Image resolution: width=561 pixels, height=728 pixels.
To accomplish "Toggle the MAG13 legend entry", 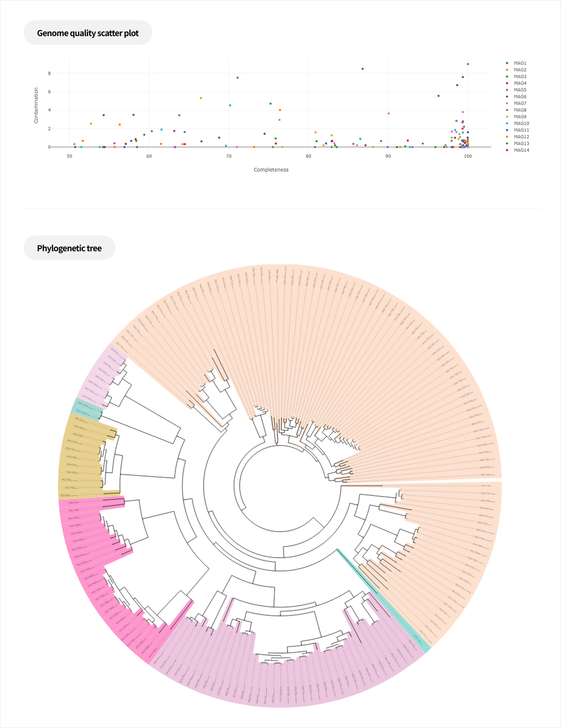I will pyautogui.click(x=521, y=143).
